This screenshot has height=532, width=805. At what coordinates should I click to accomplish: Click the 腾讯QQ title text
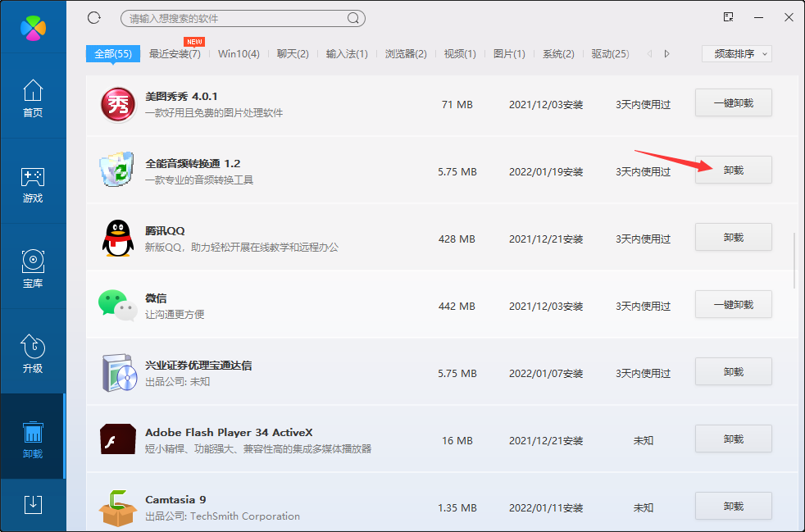(165, 231)
